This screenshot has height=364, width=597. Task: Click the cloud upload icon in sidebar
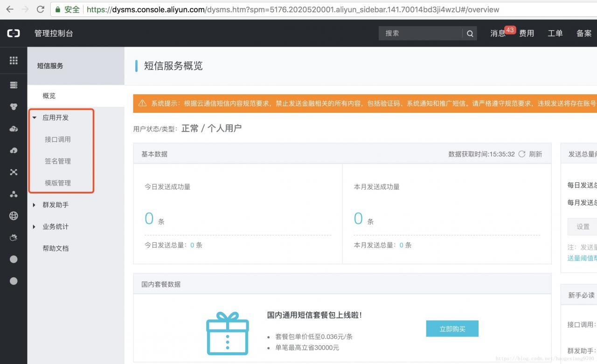[x=14, y=151]
